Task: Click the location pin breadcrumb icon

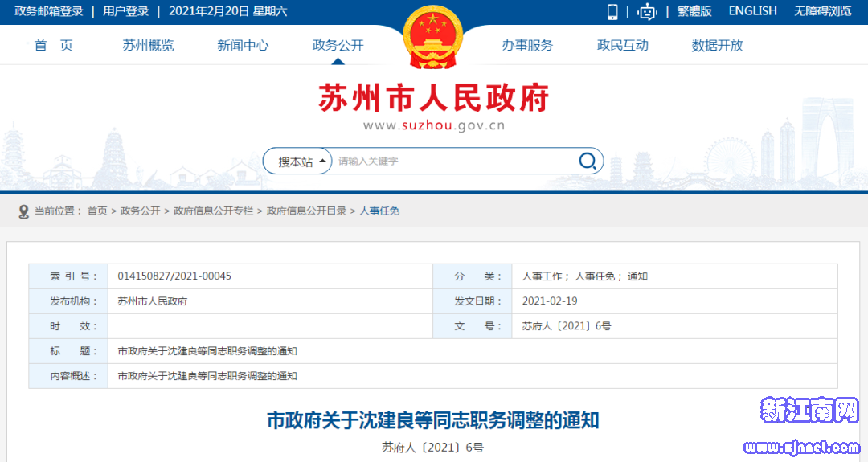Action: [x=23, y=211]
